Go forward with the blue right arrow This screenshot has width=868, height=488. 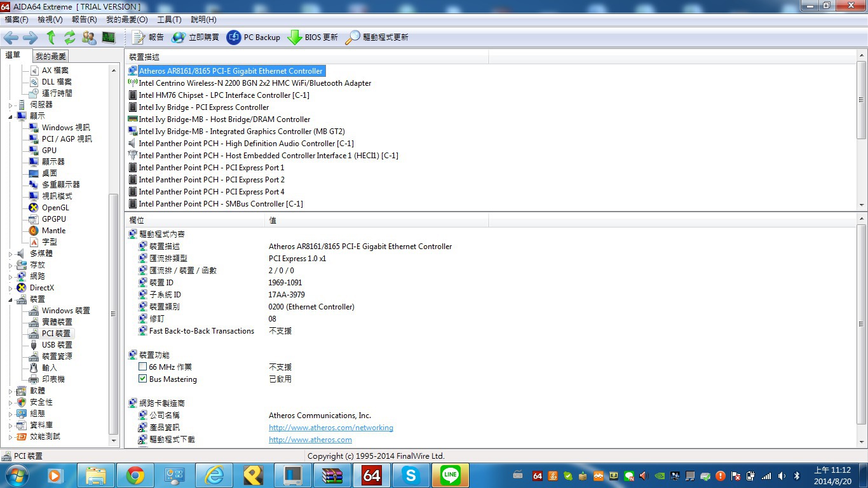click(30, 37)
